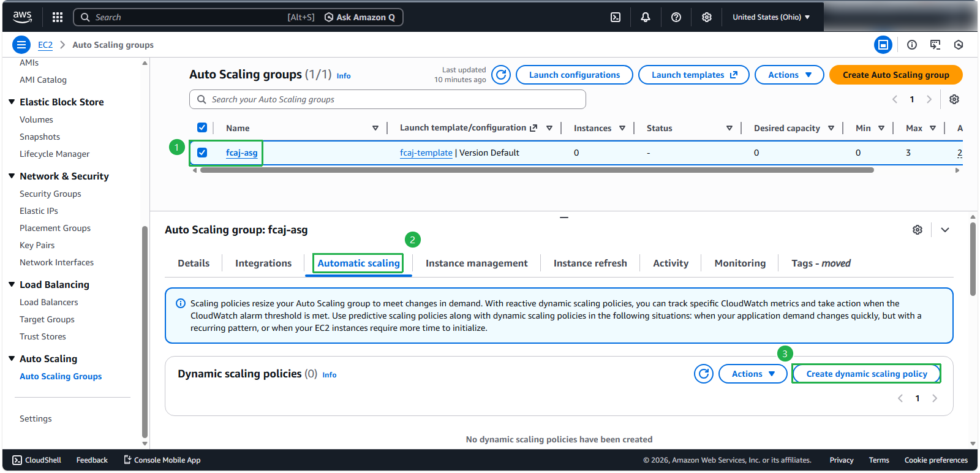Refresh the Auto Scaling groups list
The width and height of the screenshot is (980, 473).
[501, 75]
